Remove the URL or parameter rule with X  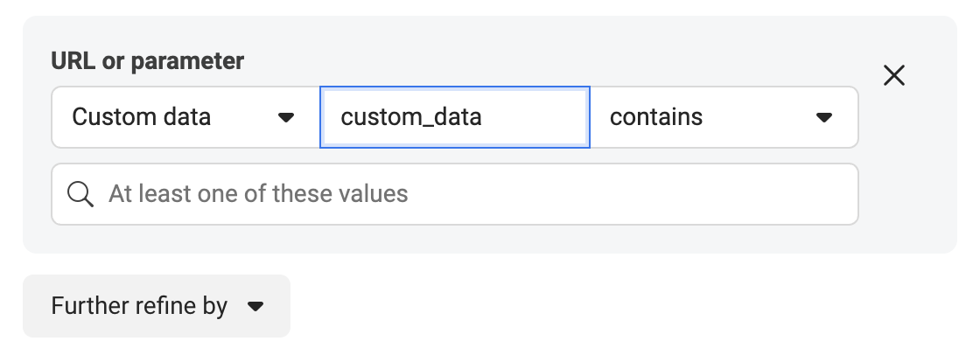pyautogui.click(x=893, y=75)
